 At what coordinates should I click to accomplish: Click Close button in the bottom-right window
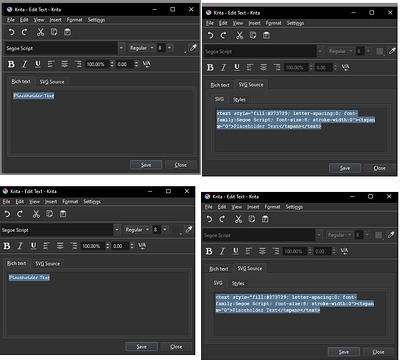click(378, 352)
